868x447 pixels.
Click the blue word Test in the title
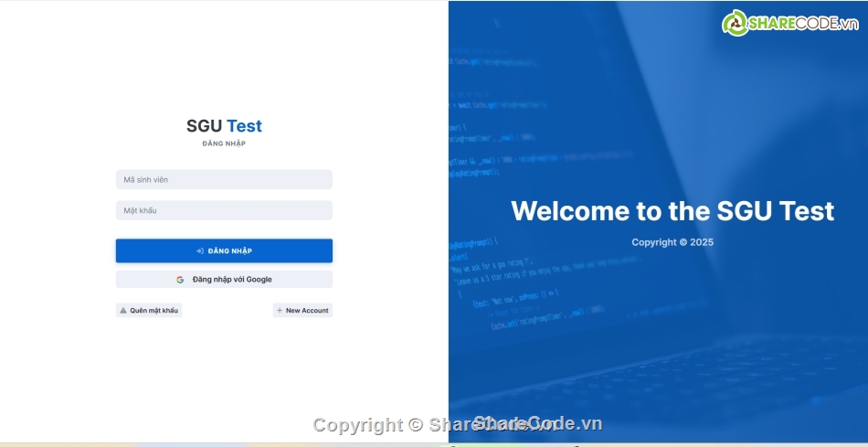(x=244, y=126)
